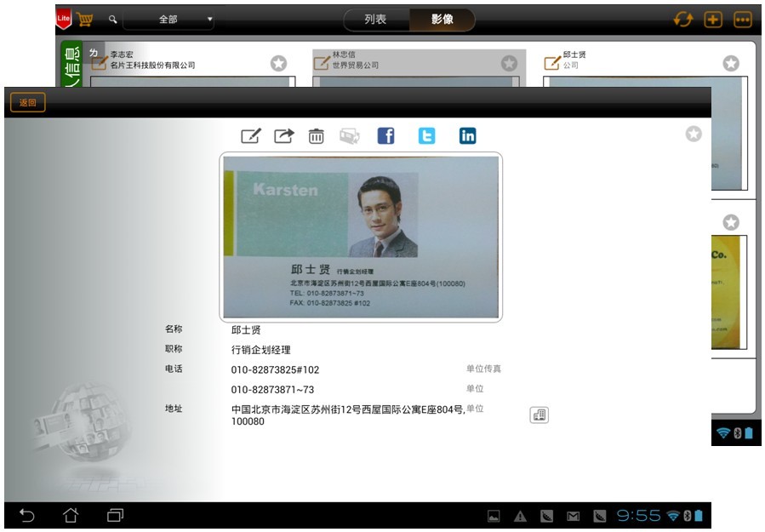
Task: Click the edit contact pencil icon
Action: 250,136
